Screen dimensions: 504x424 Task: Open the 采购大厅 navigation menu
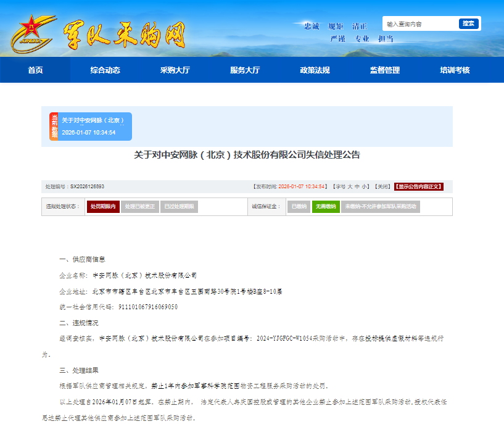pyautogui.click(x=175, y=70)
